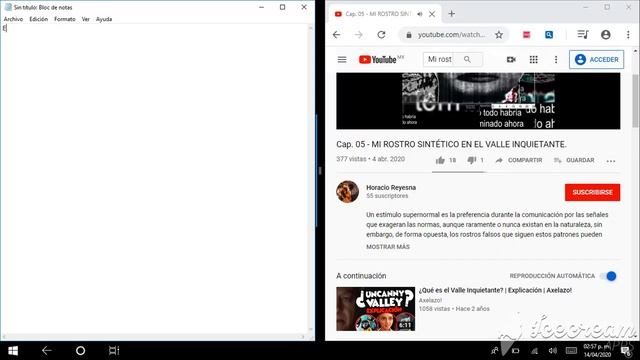This screenshot has height=360, width=640.
Task: Click the taskbar back arrow
Action: click(x=47, y=351)
